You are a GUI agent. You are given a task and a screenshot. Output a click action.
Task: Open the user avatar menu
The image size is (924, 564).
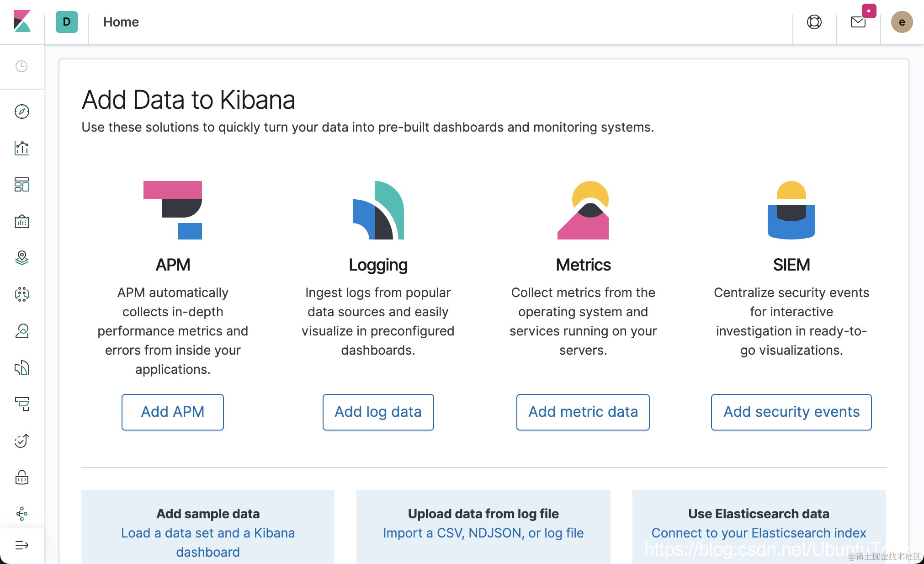pyautogui.click(x=902, y=22)
